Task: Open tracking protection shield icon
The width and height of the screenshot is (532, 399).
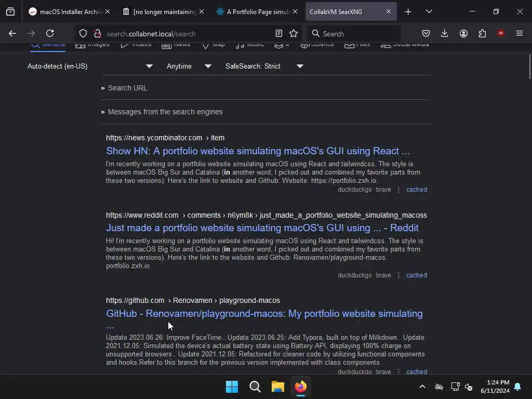Action: pos(83,33)
